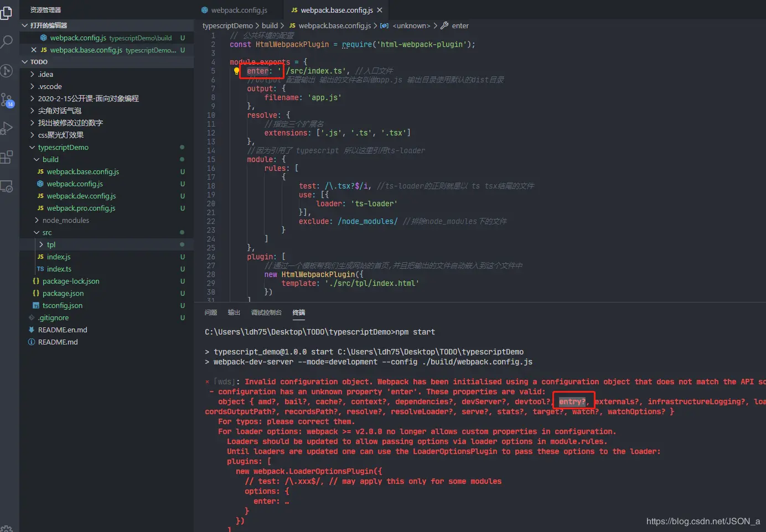
Task: Click 'ts-loader' string on line 20
Action: 374,204
